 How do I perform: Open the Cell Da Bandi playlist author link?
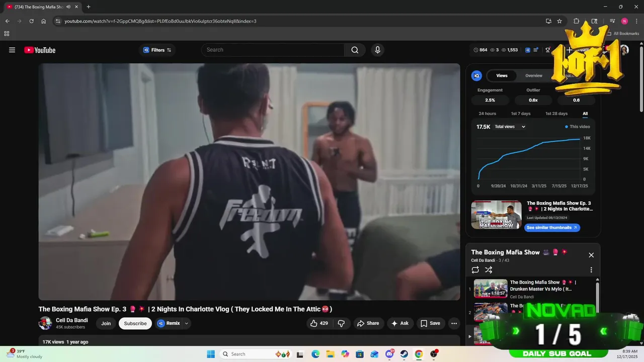point(483,260)
